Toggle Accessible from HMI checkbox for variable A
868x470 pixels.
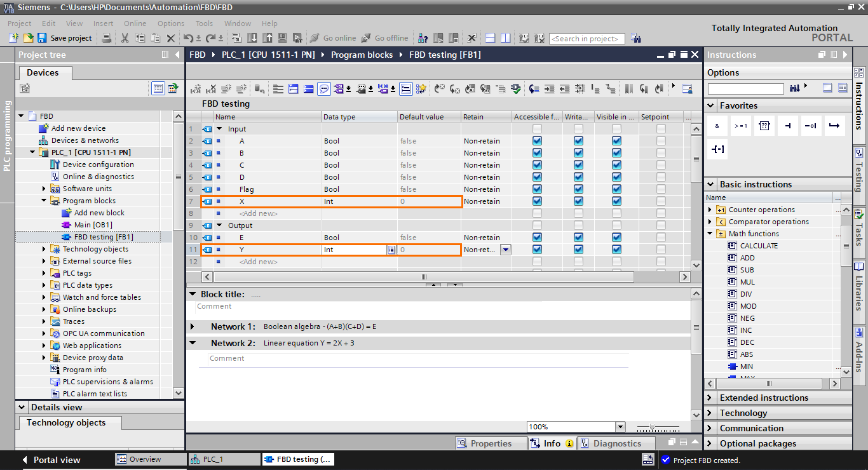(537, 140)
